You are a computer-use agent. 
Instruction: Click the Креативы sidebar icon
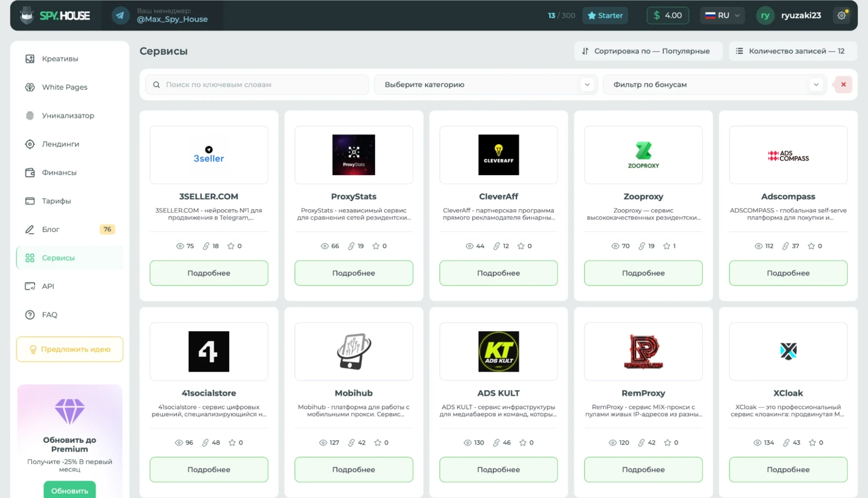[x=30, y=59]
